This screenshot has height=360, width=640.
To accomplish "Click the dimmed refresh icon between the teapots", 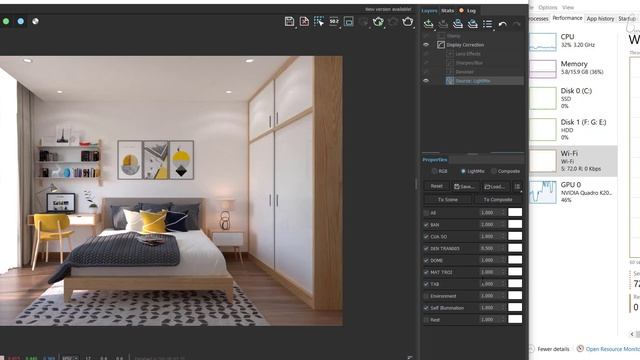I will [393, 21].
